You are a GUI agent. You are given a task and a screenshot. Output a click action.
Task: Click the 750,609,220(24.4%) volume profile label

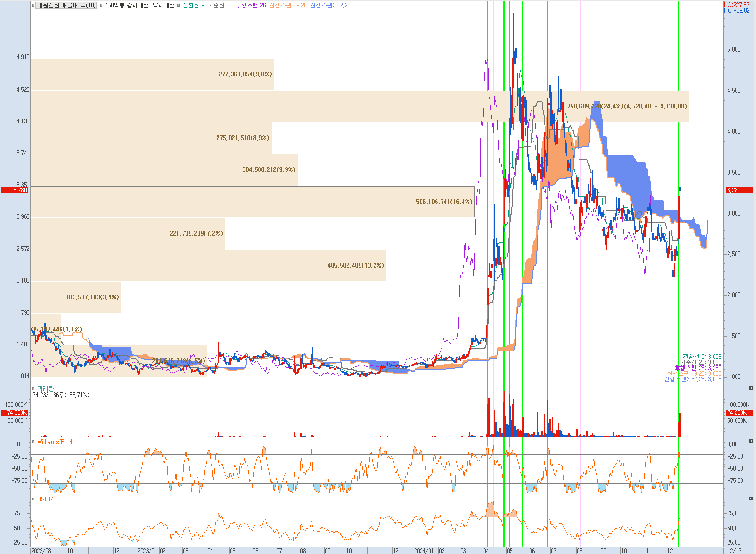click(x=627, y=106)
